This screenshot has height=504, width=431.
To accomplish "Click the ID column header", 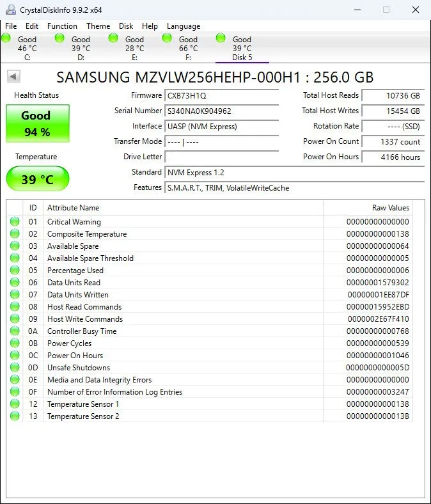I will (33, 208).
